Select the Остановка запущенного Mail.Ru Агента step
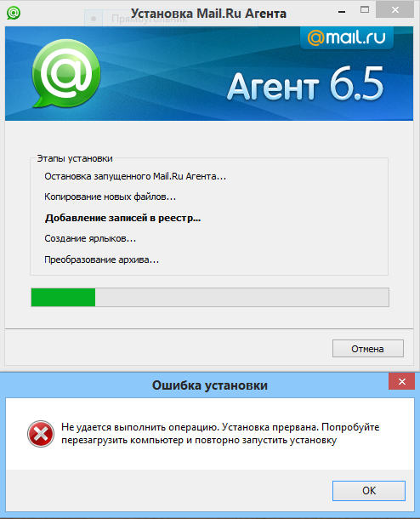This screenshot has height=519, width=420. [135, 176]
